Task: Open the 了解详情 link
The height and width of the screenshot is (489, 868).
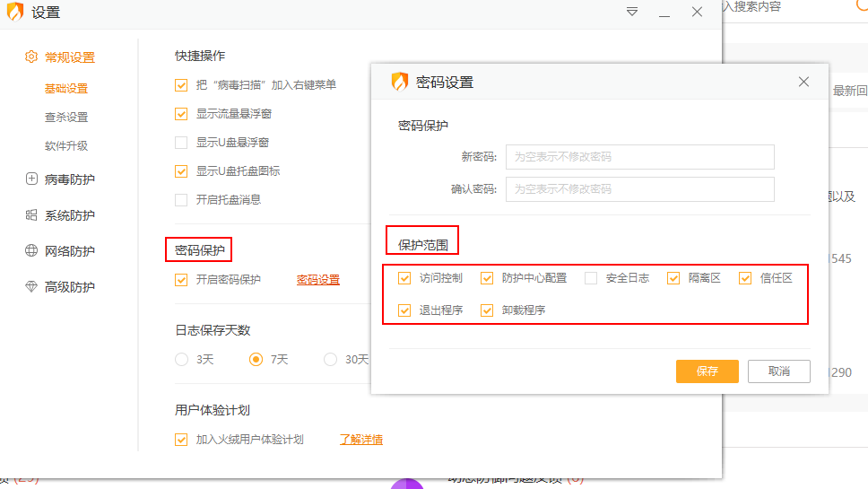Action: [x=361, y=440]
